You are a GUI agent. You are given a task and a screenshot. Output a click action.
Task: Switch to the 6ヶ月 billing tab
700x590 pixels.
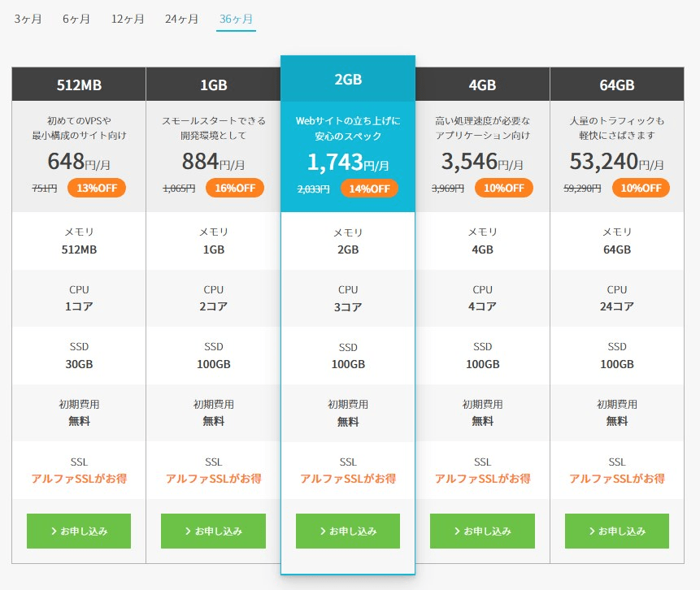(x=76, y=19)
